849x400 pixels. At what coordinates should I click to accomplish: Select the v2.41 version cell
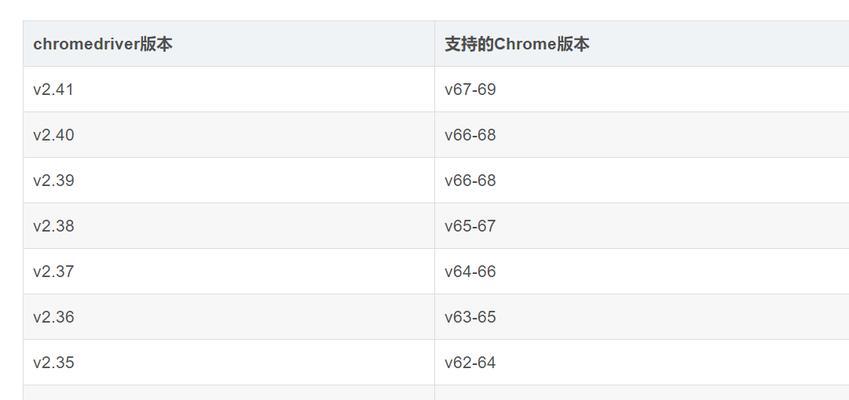tap(228, 89)
